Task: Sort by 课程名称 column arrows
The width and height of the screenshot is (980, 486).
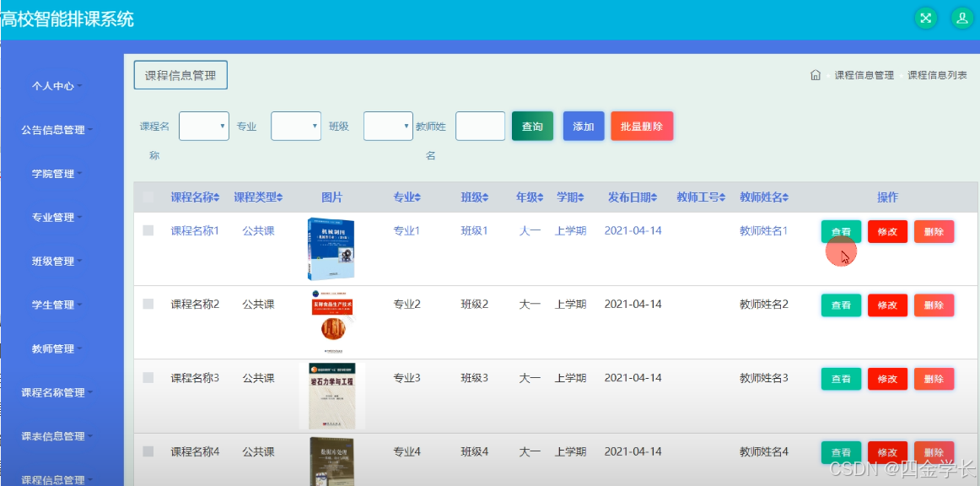Action: [216, 197]
